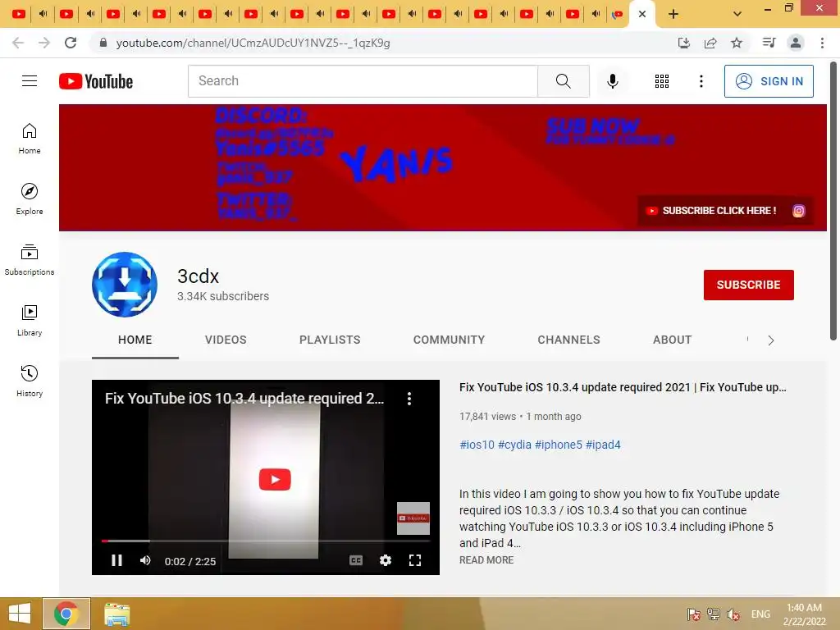The height and width of the screenshot is (630, 840).
Task: Open the featured video title link
Action: (x=623, y=387)
